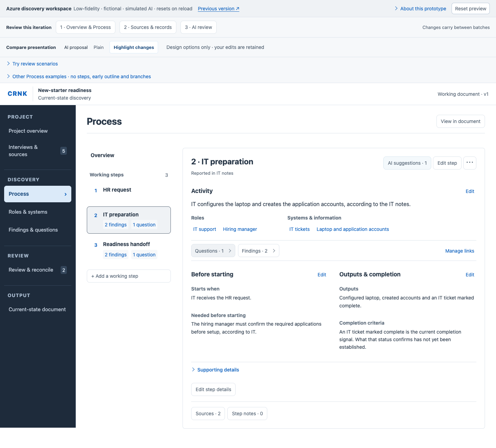Open 1 question under Readiness handoff
Image resolution: width=496 pixels, height=448 pixels.
144,255
